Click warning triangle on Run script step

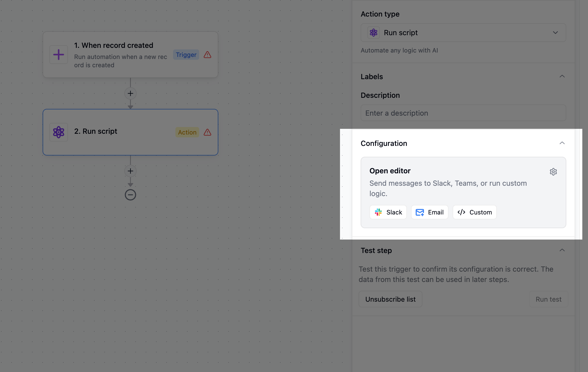coord(207,132)
